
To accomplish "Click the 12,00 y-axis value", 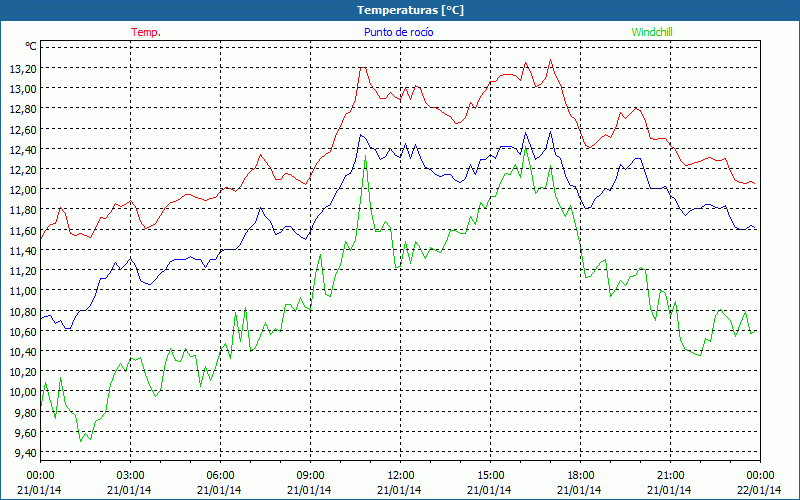I will tap(23, 189).
